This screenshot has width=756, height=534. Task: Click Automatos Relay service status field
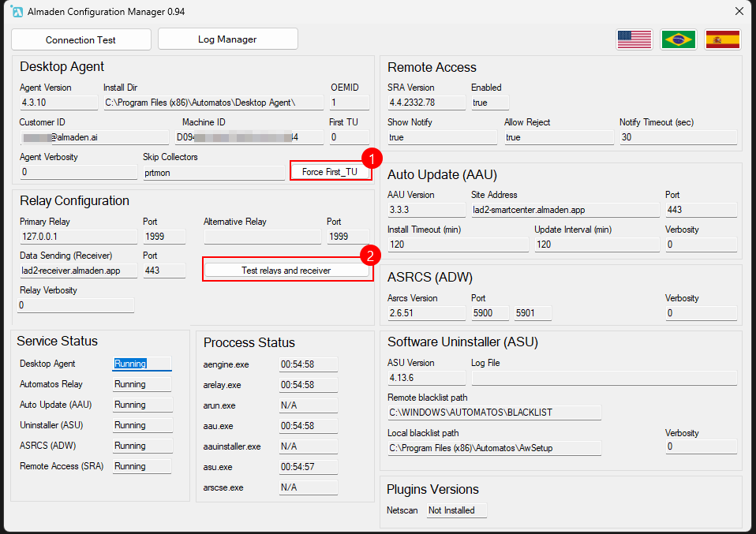142,384
